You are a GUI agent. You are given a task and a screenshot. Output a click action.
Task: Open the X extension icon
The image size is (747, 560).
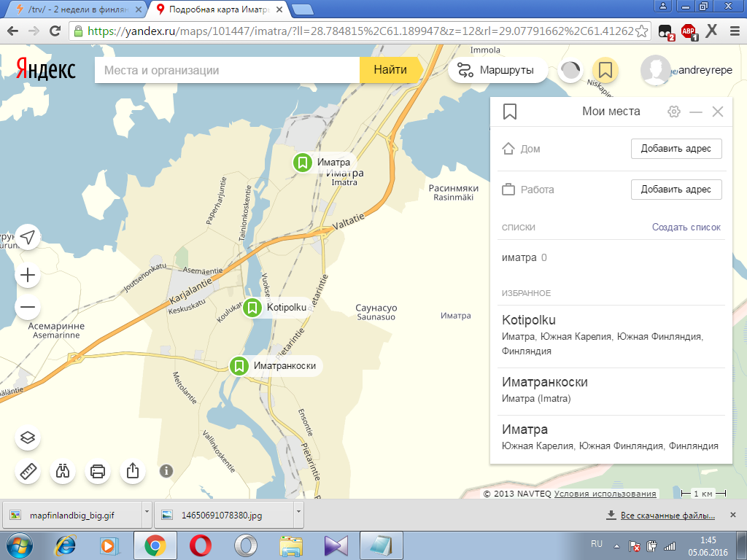[x=711, y=31]
